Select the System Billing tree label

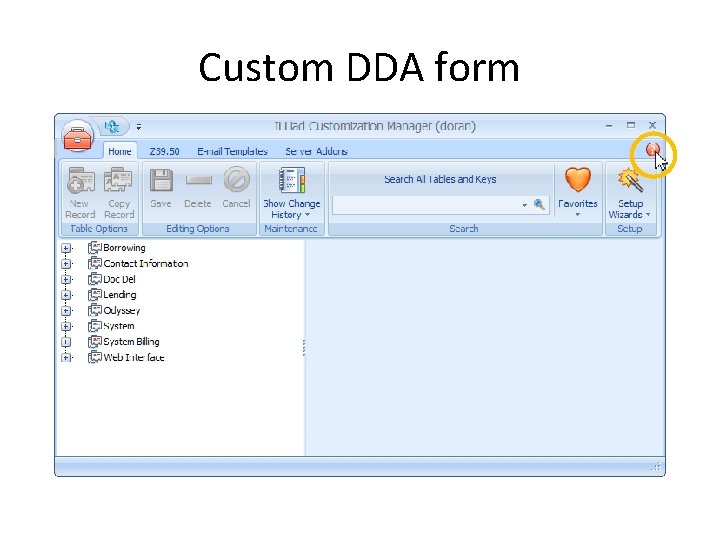point(131,342)
